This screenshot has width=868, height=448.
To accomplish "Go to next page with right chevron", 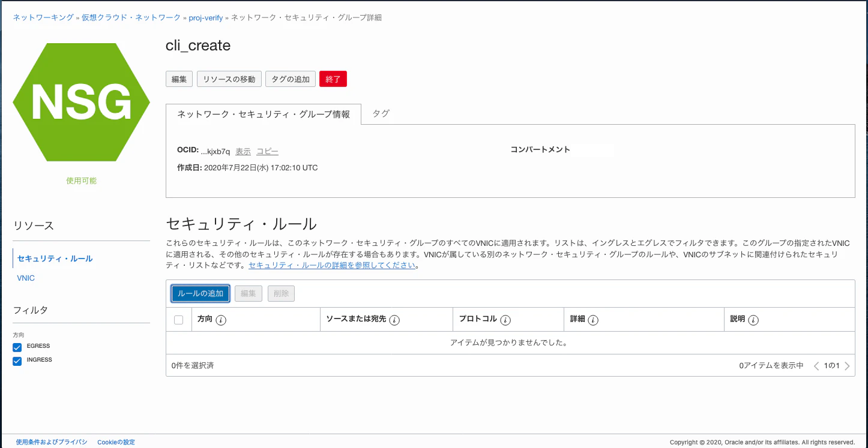I will (x=847, y=366).
